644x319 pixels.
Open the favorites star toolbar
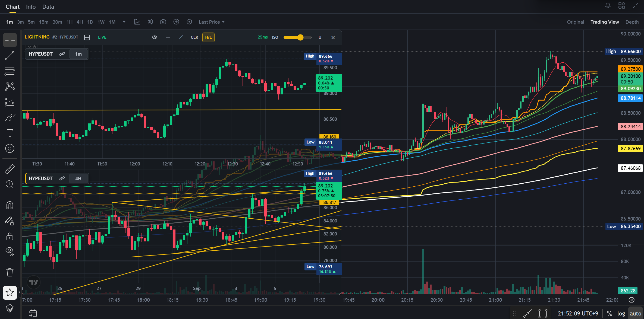tap(10, 293)
